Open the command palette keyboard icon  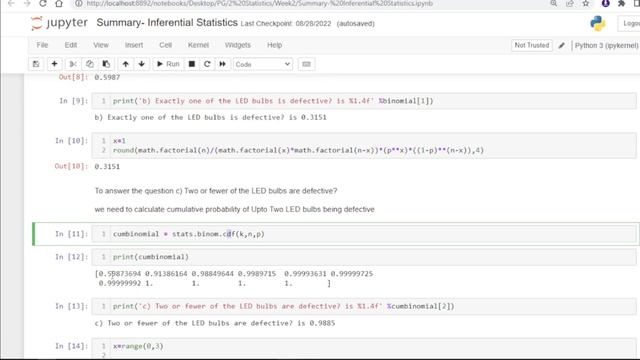[306, 64]
